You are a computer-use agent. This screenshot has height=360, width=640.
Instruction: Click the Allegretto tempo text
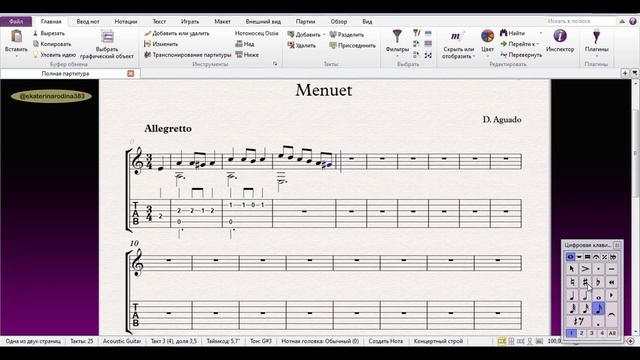pyautogui.click(x=168, y=129)
